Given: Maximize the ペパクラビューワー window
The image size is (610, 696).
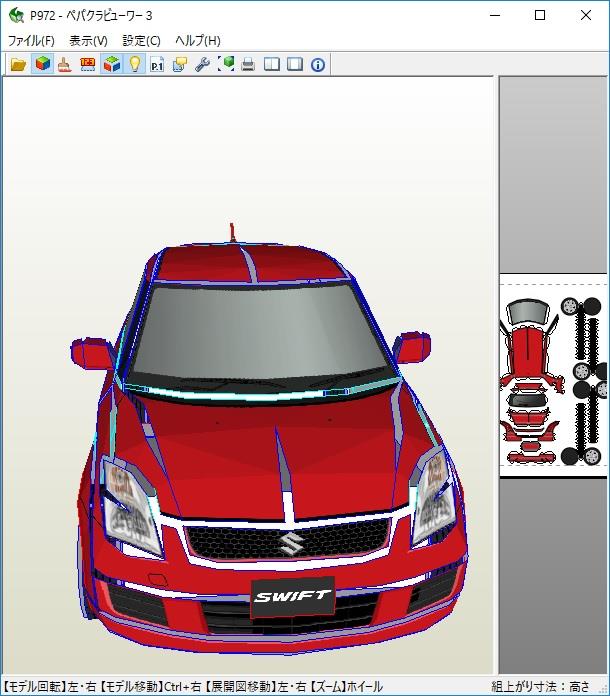Looking at the screenshot, I should pos(540,16).
